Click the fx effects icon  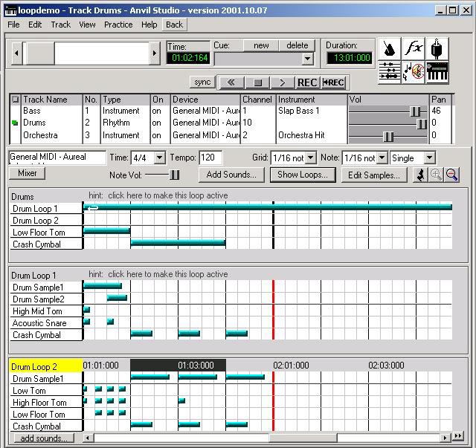click(414, 50)
